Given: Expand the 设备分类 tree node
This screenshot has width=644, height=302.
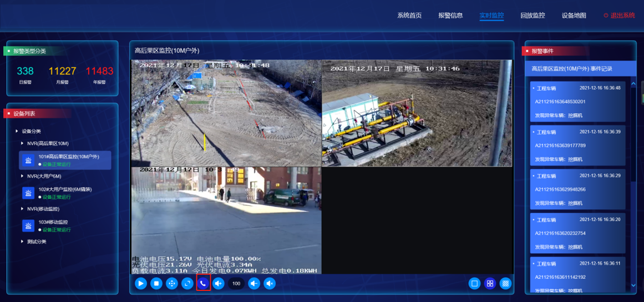Looking at the screenshot, I should click(x=17, y=132).
